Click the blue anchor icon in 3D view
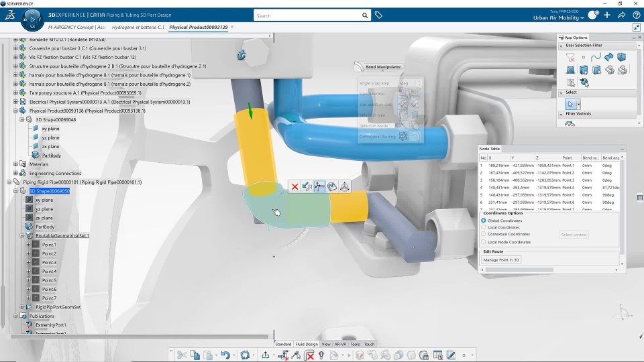This screenshot has height=362, width=644. click(241, 54)
